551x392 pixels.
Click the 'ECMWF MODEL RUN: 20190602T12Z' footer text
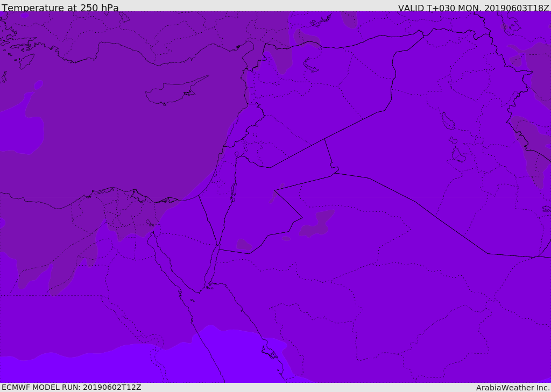coord(72,387)
